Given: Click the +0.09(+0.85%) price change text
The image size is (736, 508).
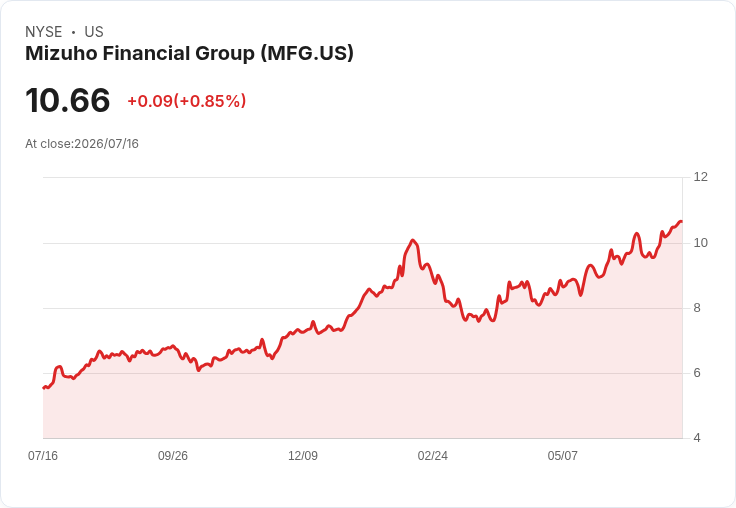Looking at the screenshot, I should click(x=186, y=101).
